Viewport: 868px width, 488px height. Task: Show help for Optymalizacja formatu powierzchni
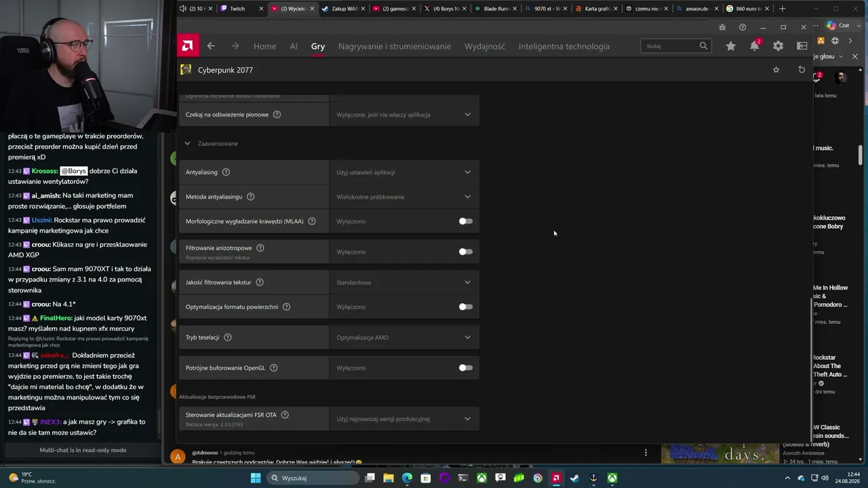pos(286,307)
